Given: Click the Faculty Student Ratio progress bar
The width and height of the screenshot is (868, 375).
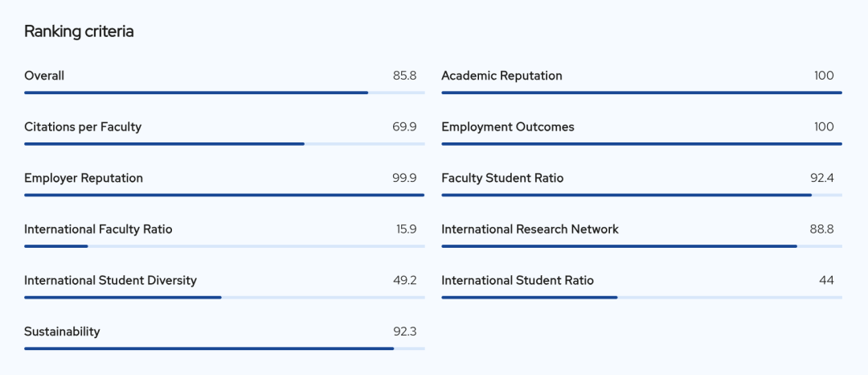Looking at the screenshot, I should tap(641, 195).
